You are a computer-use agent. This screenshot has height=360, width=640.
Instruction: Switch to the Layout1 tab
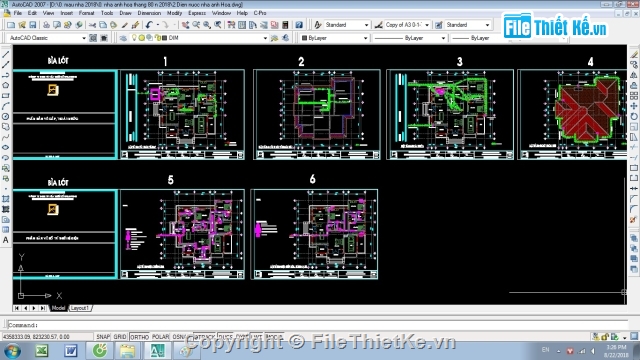point(80,308)
